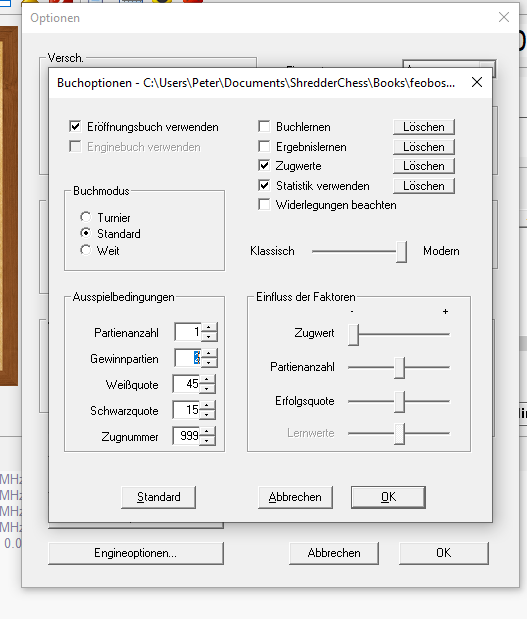Confirm Buchoptionen with OK button
527x619 pixels.
(x=388, y=497)
